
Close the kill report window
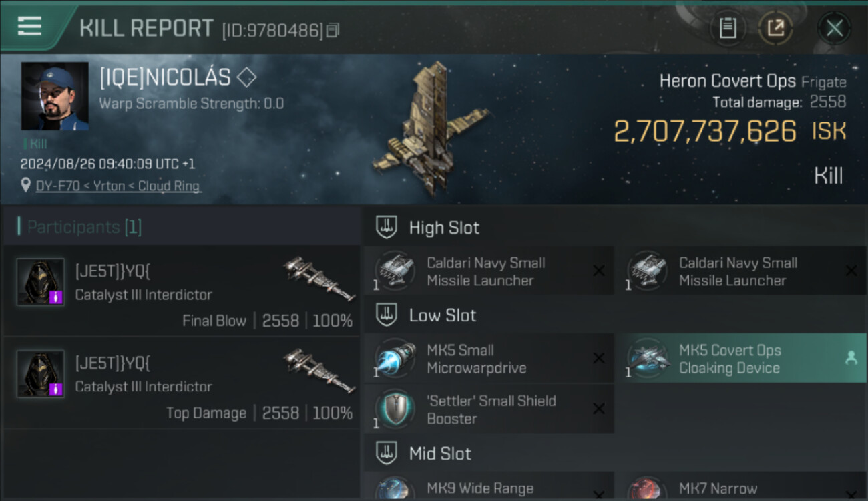[834, 28]
